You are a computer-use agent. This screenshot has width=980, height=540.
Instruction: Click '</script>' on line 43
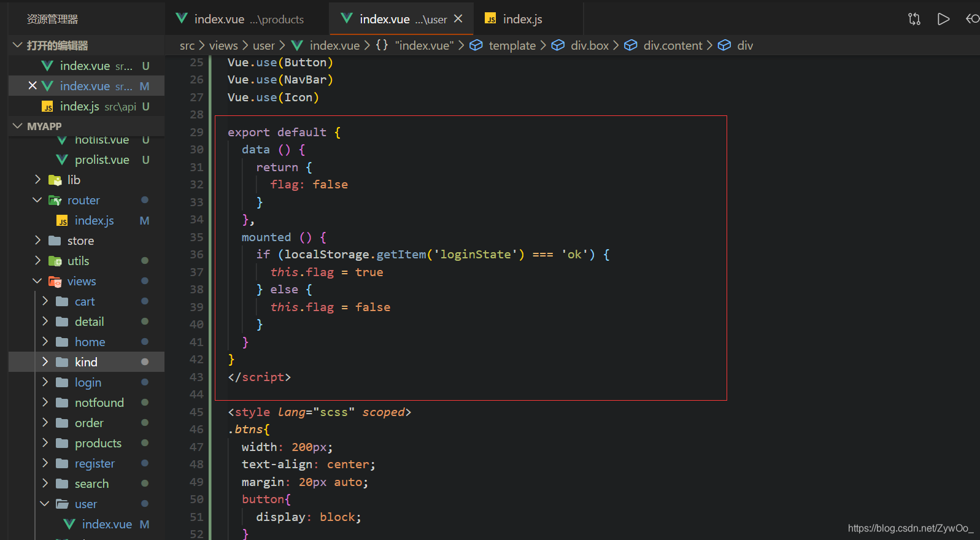259,377
